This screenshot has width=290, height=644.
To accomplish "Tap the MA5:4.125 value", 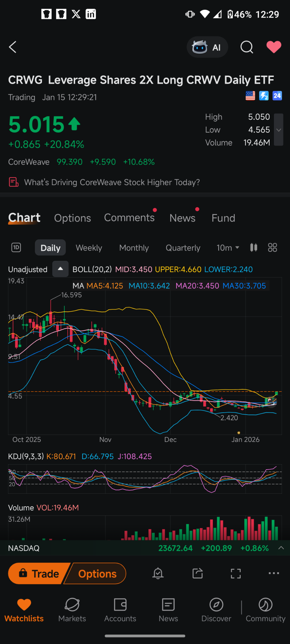I will [105, 286].
